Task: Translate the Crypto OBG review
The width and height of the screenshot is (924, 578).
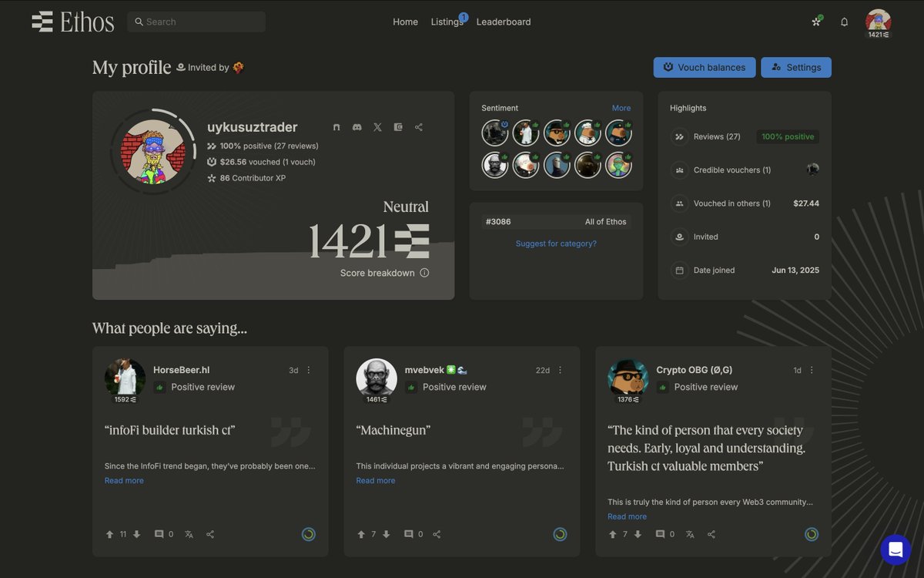Action: click(691, 534)
